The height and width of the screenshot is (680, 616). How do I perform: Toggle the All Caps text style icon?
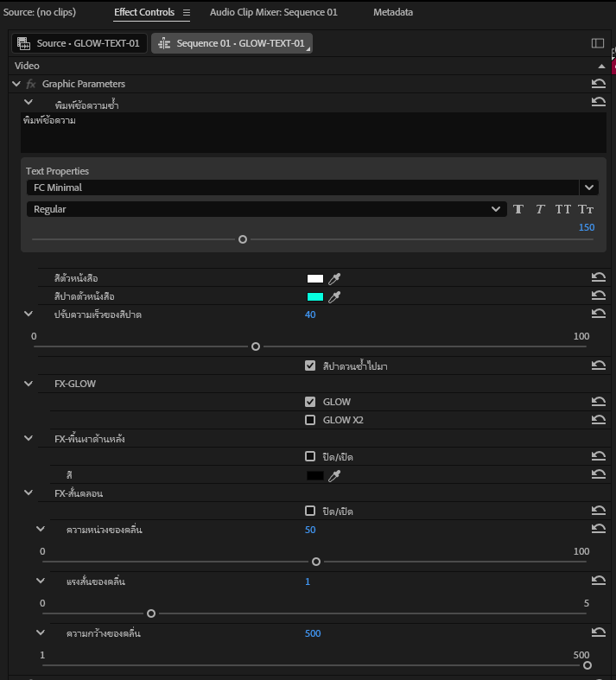point(563,209)
